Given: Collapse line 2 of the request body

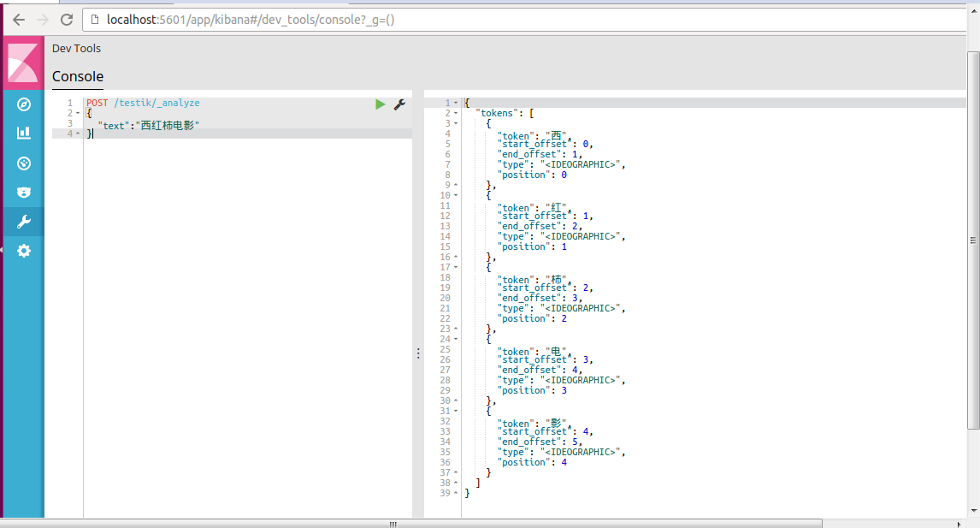Looking at the screenshot, I should 76,112.
